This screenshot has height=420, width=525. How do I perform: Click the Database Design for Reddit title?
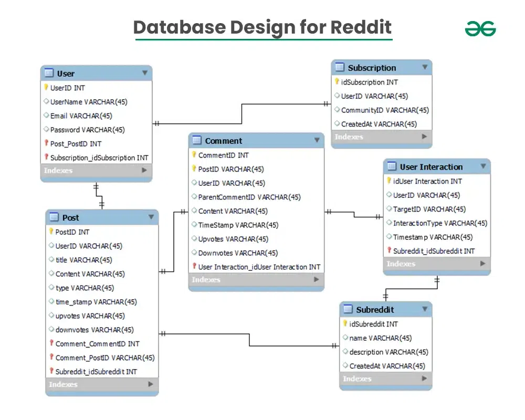[262, 27]
